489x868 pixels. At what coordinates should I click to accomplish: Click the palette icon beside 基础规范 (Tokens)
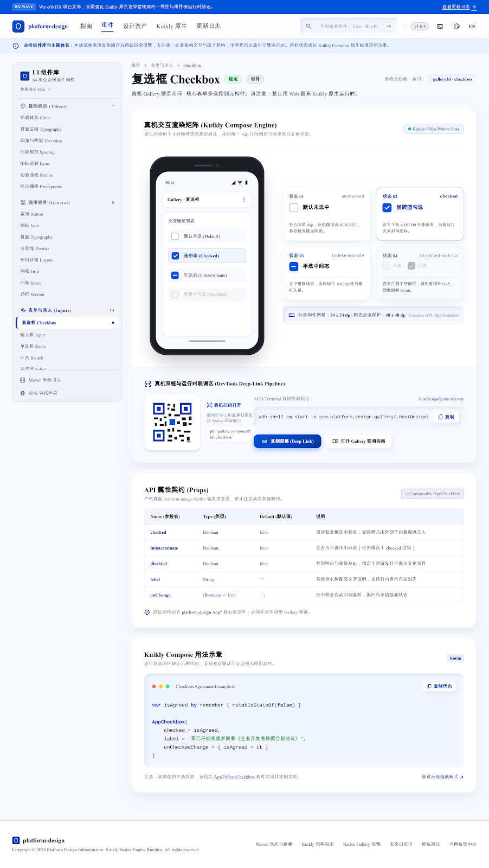[x=23, y=106]
